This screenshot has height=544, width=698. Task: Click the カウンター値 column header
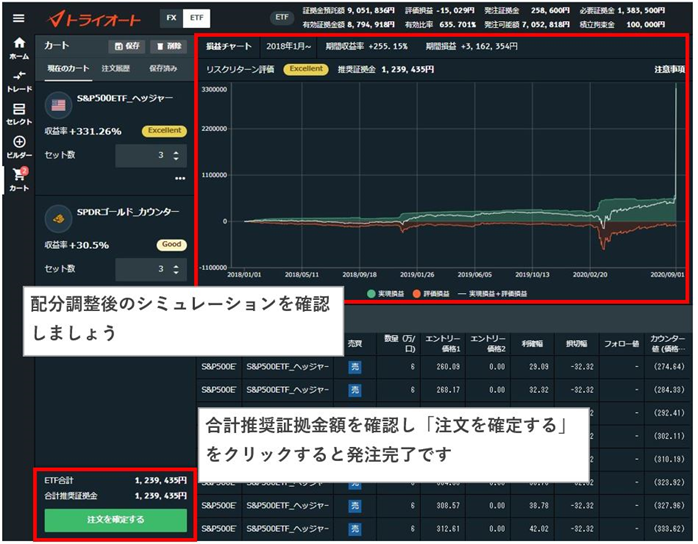click(667, 344)
